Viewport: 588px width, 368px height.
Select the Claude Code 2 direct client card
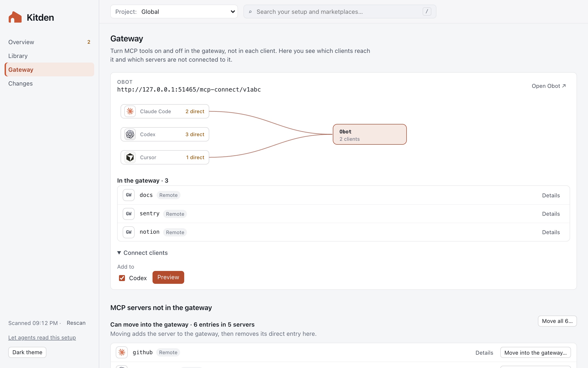(165, 112)
